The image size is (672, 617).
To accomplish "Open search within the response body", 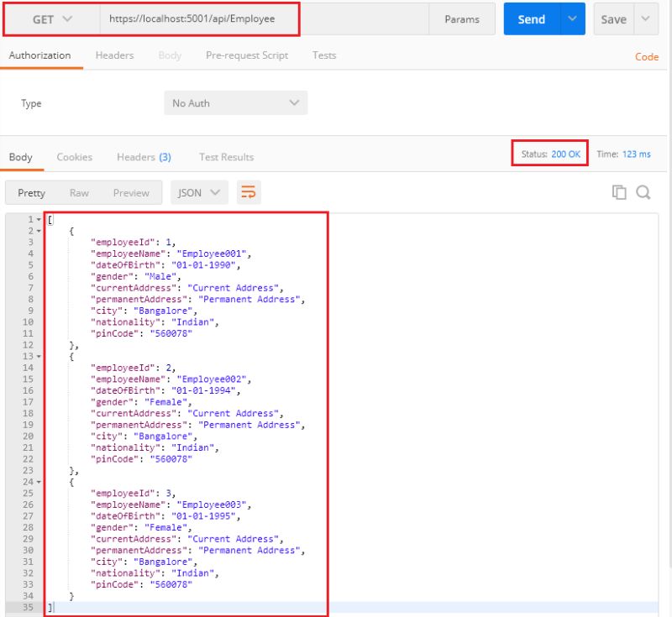I will click(644, 192).
